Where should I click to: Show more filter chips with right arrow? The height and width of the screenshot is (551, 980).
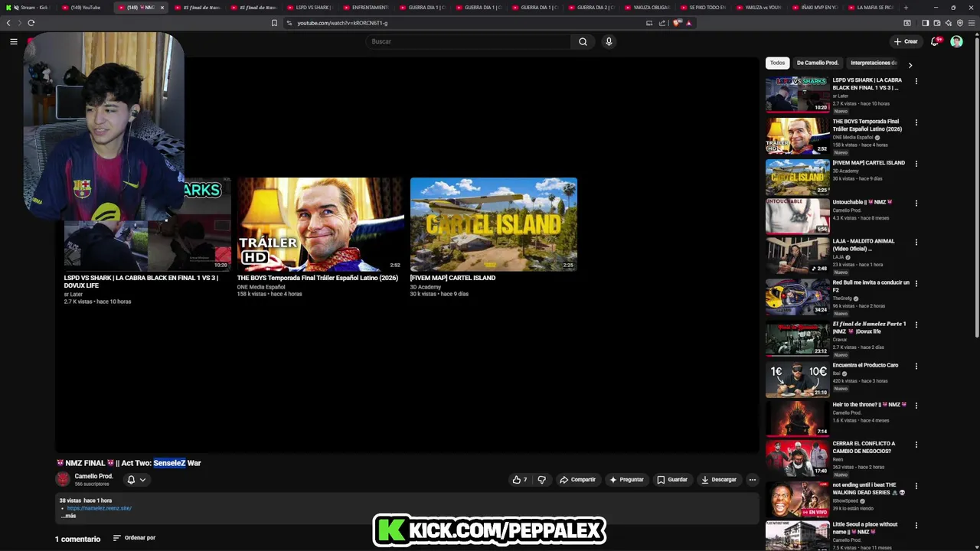910,65
